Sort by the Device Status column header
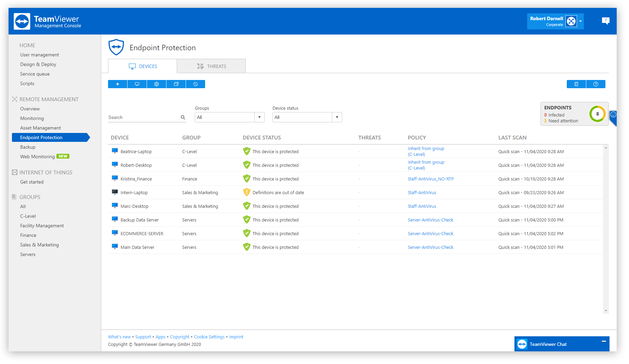The width and height of the screenshot is (629, 364). click(x=262, y=137)
